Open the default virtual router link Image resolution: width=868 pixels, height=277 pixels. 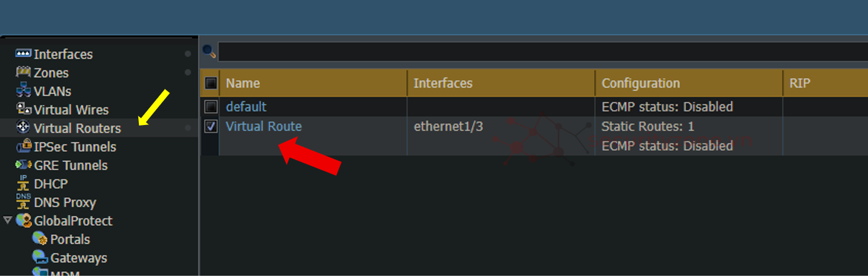pyautogui.click(x=246, y=107)
